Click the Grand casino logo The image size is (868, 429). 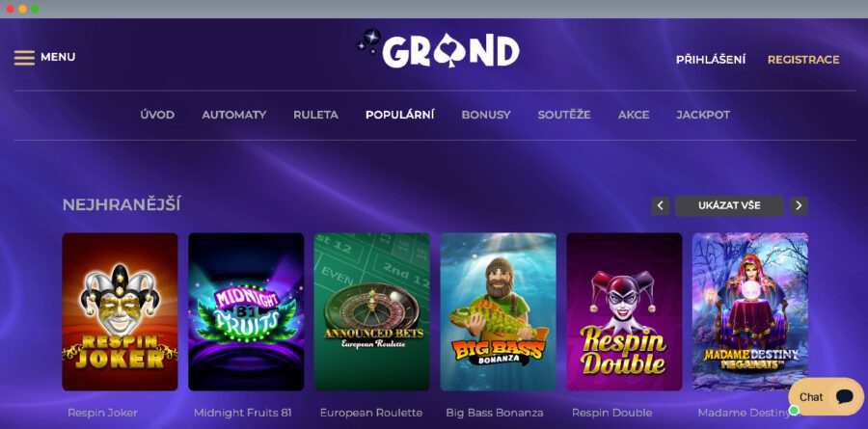pos(438,49)
